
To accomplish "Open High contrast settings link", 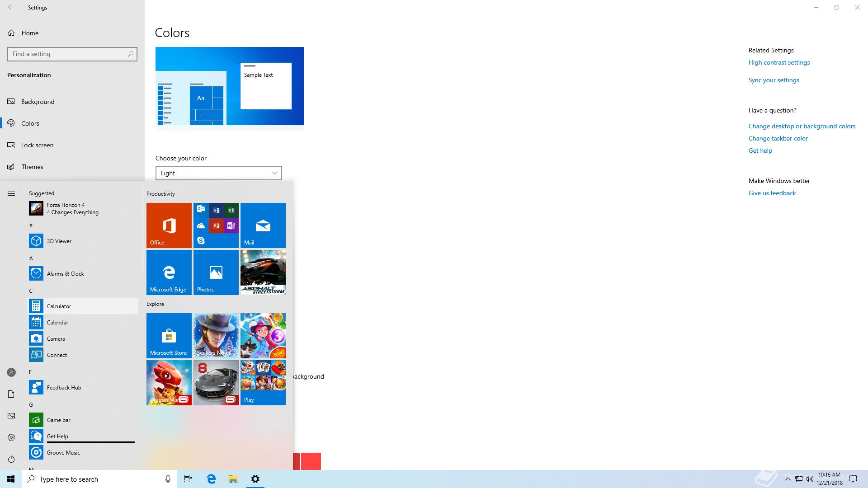I will click(x=779, y=62).
